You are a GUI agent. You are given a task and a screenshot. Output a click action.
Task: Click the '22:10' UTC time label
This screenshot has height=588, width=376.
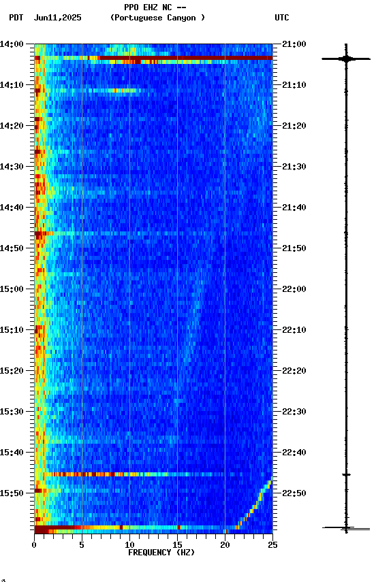(294, 330)
